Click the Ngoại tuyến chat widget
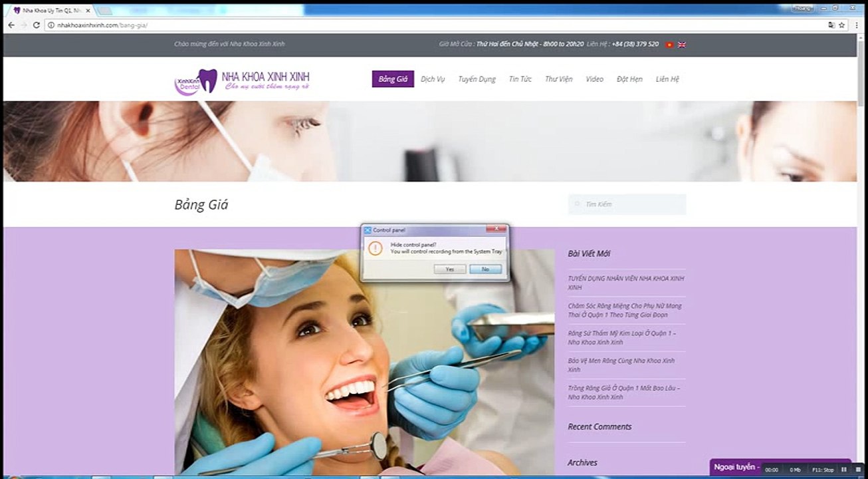Image resolution: width=868 pixels, height=479 pixels. (x=736, y=467)
